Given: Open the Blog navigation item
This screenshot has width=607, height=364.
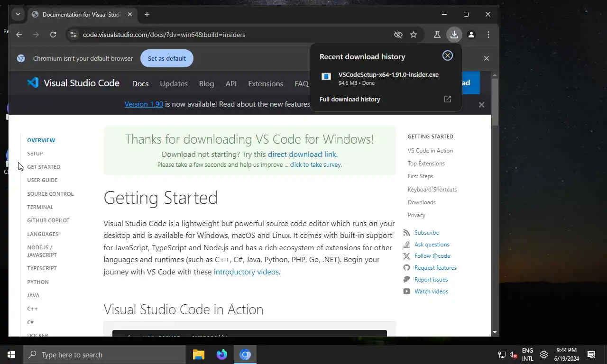Looking at the screenshot, I should 206,83.
